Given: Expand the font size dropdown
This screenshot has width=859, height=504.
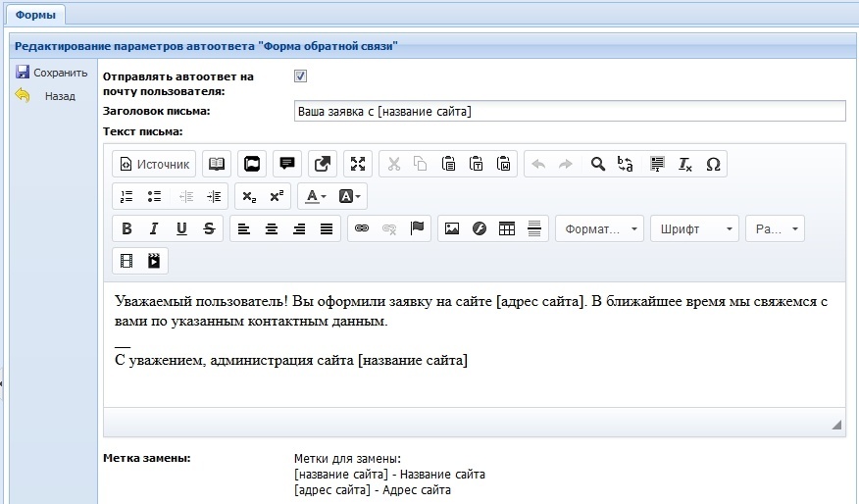Looking at the screenshot, I should point(775,228).
